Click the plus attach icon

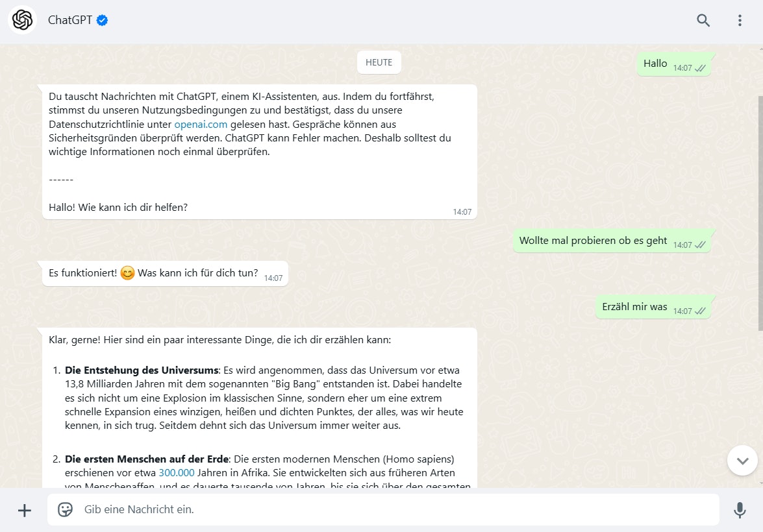point(24,510)
